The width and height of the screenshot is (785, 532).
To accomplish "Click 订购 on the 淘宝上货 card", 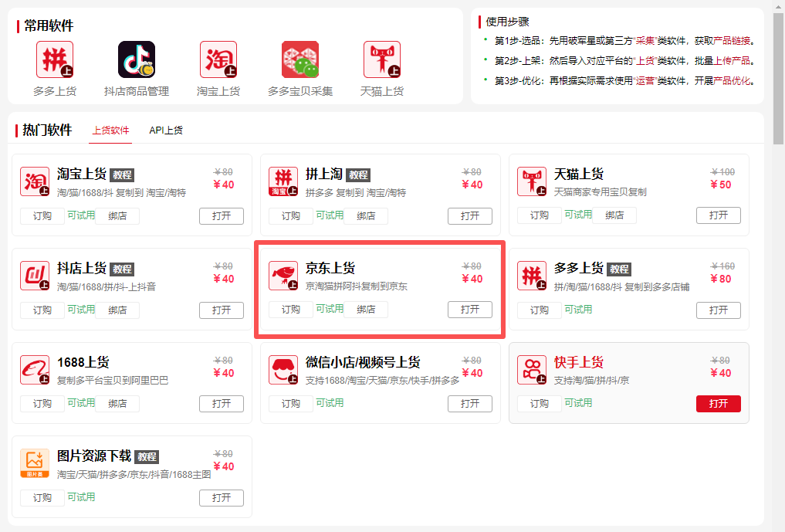I will (42, 216).
